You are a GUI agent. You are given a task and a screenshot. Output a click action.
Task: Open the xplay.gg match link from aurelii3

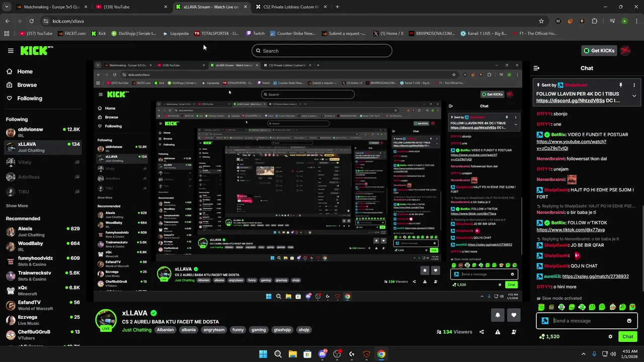[x=596, y=277]
